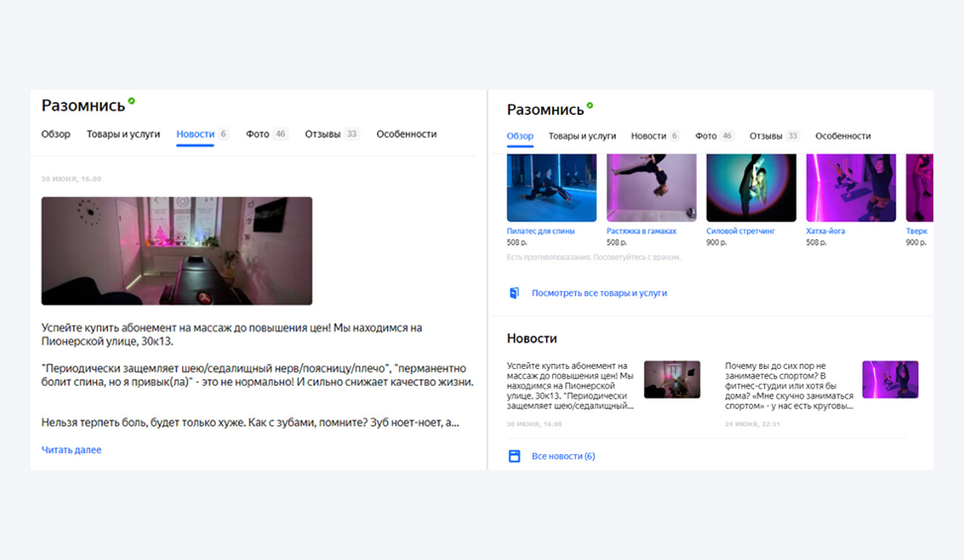Select the 'Отзывы 33' tab in left panel
This screenshot has width=964, height=560.
(x=332, y=134)
